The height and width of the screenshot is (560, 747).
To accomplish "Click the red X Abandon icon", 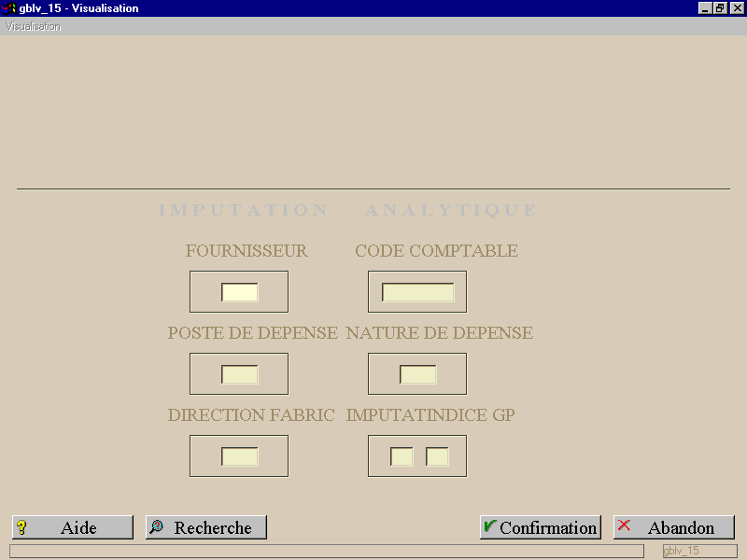I will point(624,525).
